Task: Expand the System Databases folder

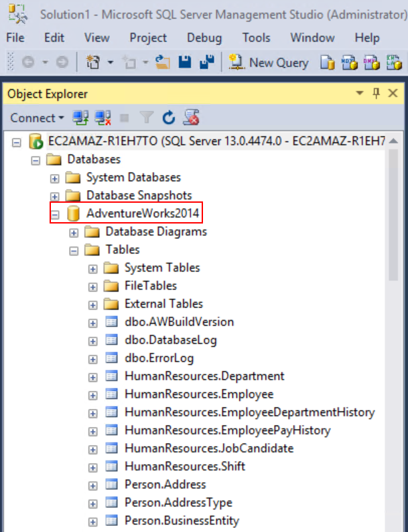Action: [54, 179]
